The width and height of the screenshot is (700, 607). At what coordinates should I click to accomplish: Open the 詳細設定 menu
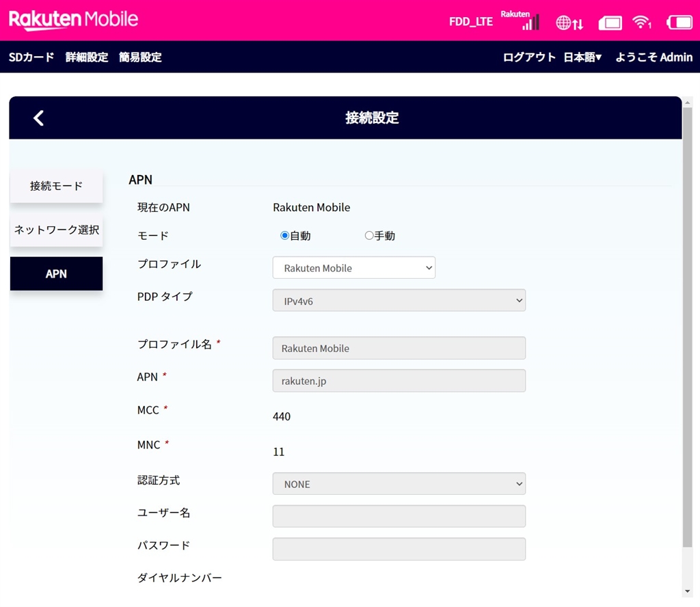[87, 57]
